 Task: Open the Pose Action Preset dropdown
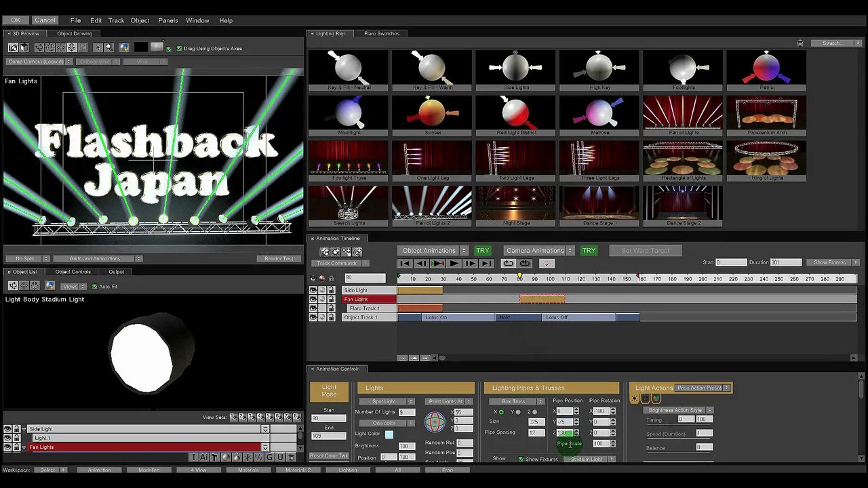pos(703,388)
